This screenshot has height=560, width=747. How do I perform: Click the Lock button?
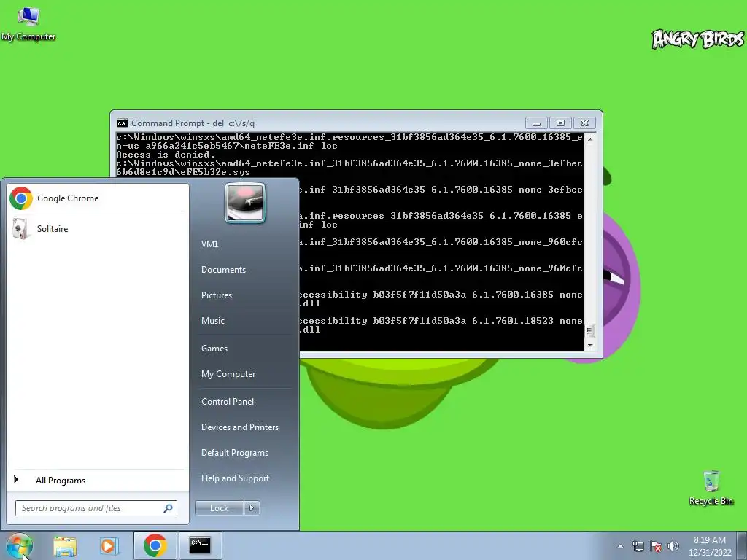pyautogui.click(x=219, y=508)
